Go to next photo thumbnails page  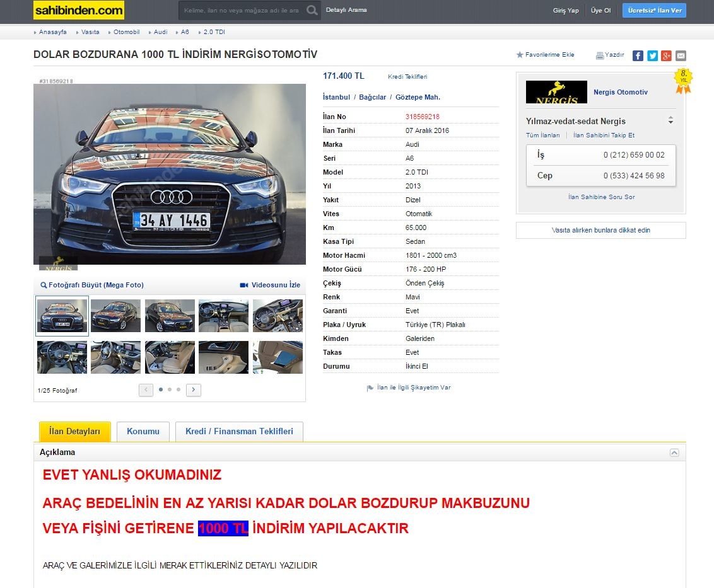click(194, 389)
